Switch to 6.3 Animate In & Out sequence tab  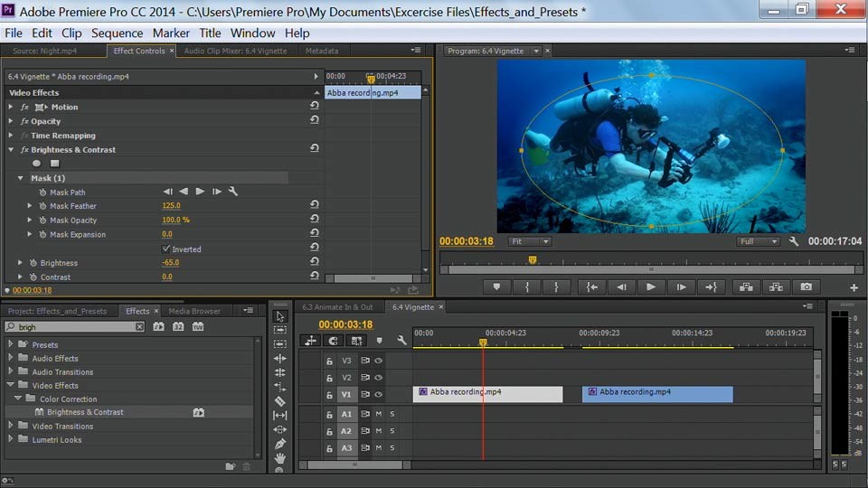[x=337, y=307]
